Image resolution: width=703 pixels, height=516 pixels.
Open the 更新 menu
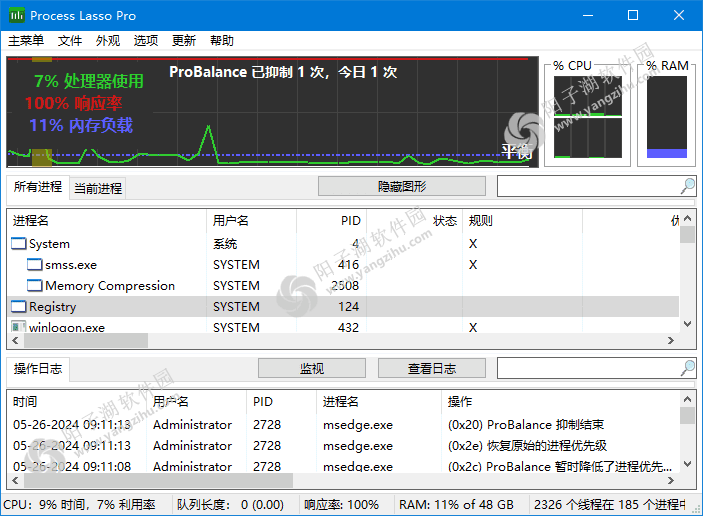(184, 41)
